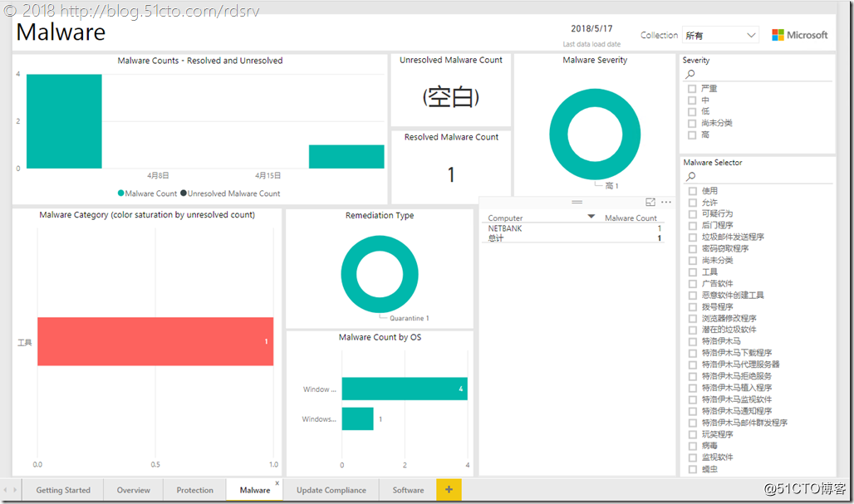The image size is (854, 504).
Task: Open more options ellipsis on Computer table
Action: [x=666, y=202]
